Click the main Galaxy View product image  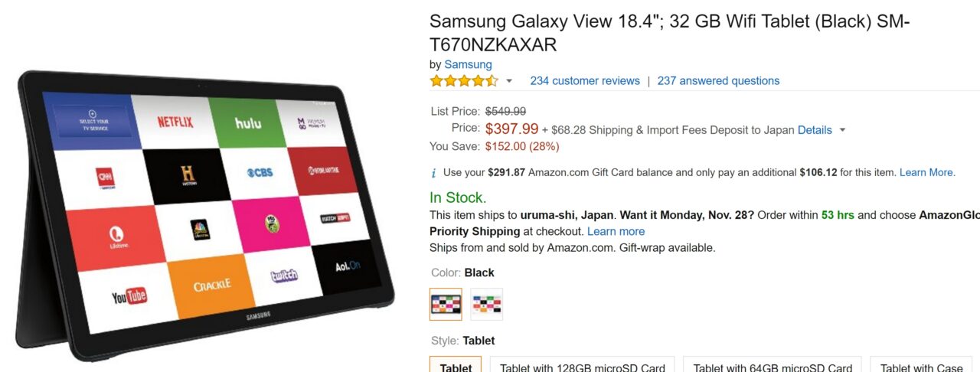pyautogui.click(x=204, y=216)
